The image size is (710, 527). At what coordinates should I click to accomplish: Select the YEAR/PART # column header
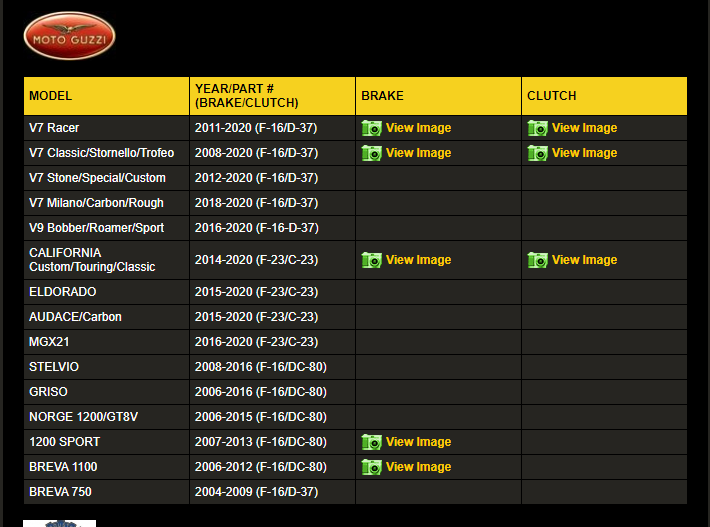coord(273,96)
